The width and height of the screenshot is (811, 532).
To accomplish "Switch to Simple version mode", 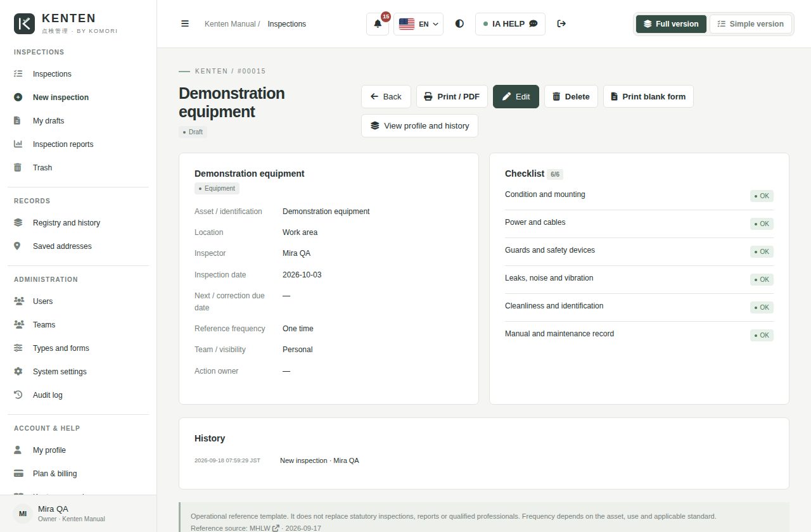I will pyautogui.click(x=751, y=24).
